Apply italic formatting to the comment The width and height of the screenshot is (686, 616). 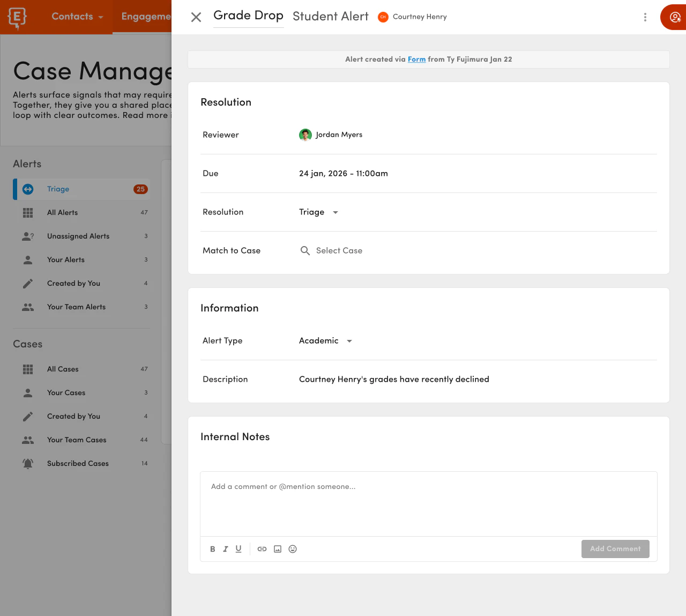(226, 549)
